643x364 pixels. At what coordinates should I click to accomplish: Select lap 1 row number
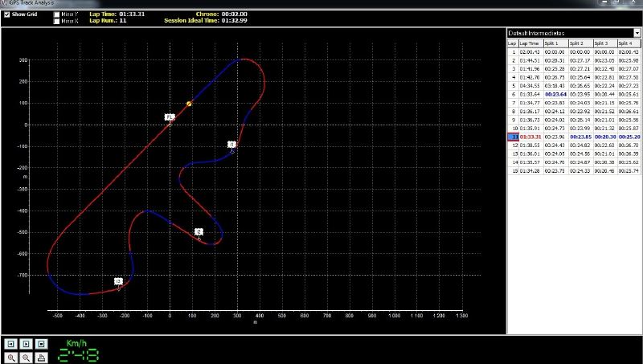(x=513, y=52)
